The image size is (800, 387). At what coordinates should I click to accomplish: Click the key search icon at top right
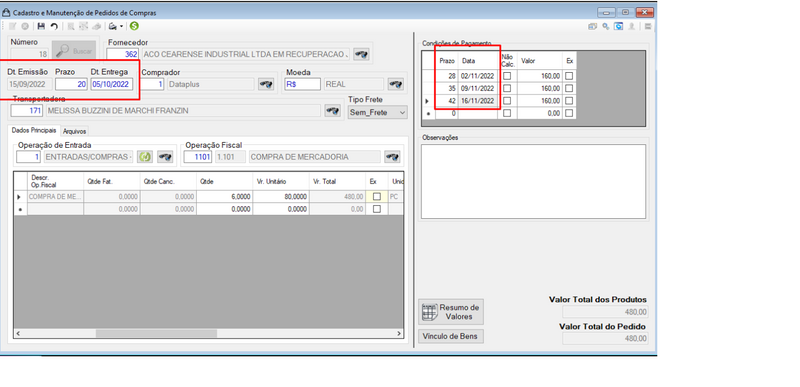[x=606, y=26]
